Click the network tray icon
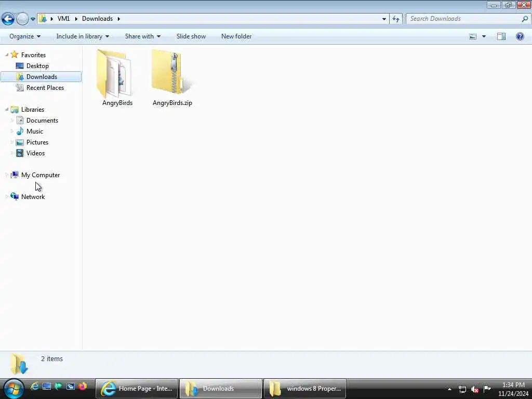 tap(462, 389)
